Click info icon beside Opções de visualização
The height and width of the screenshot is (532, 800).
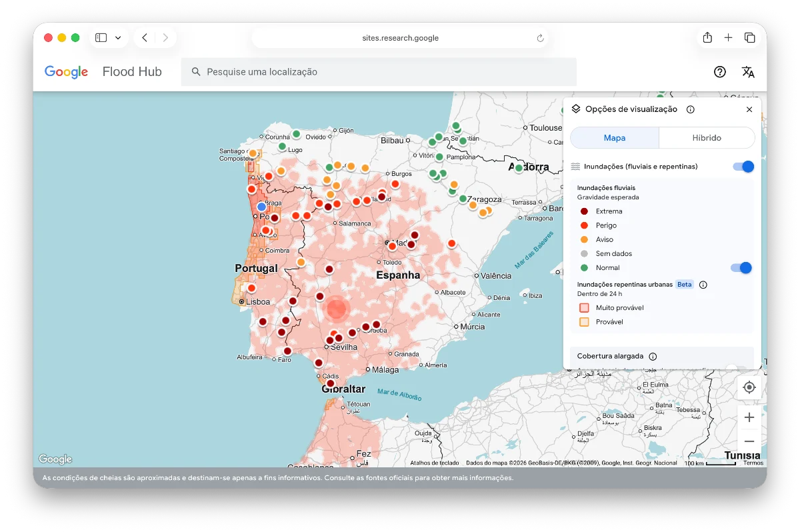pos(691,109)
